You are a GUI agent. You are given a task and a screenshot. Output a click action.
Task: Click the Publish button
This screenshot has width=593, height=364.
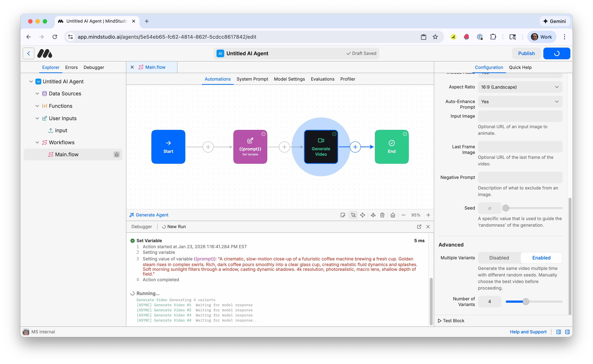(x=526, y=53)
